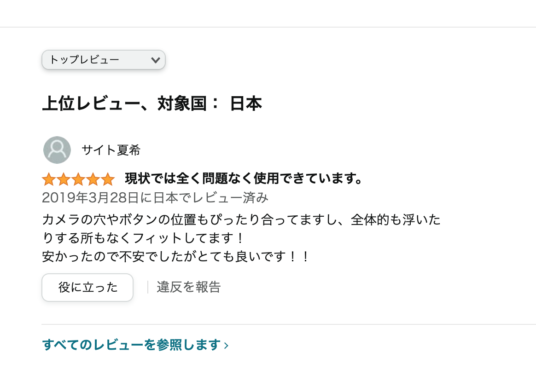Open the すべてのレビューを参照します link
This screenshot has height=392, width=536.
(131, 345)
